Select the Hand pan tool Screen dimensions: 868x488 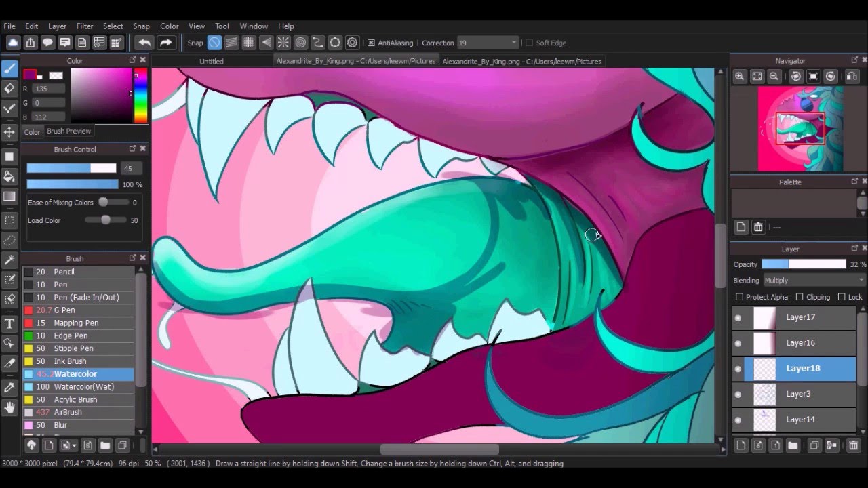click(x=9, y=407)
